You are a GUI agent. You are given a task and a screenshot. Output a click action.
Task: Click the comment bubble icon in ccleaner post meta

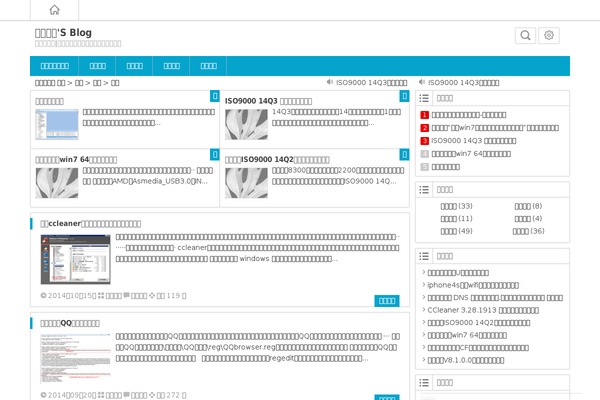[126, 296]
